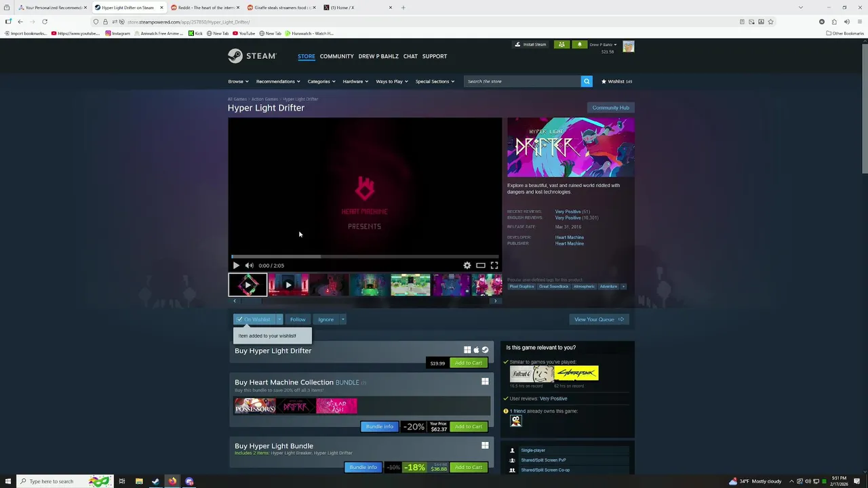
Task: Open the COMMUNITY menu
Action: [x=337, y=56]
